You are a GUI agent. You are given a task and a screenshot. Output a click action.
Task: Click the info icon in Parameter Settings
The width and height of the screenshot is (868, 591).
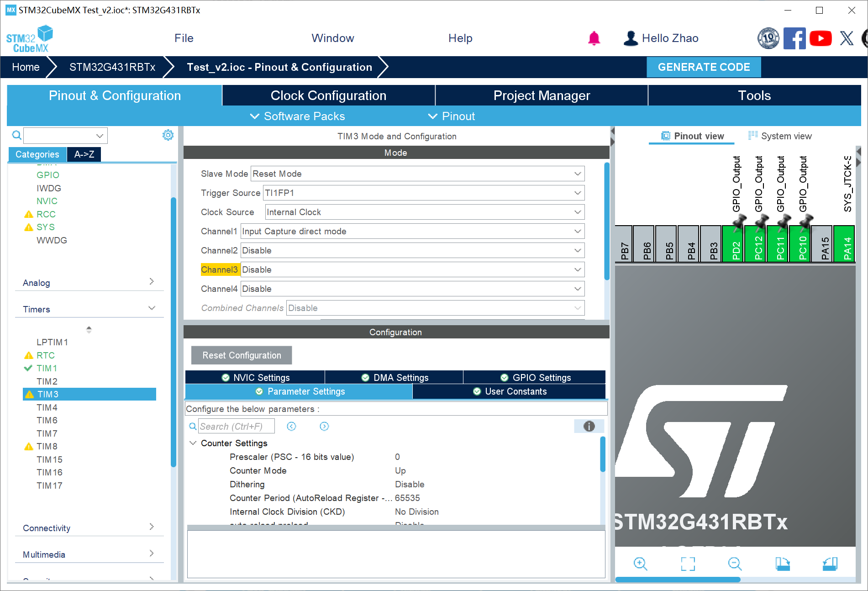point(589,426)
